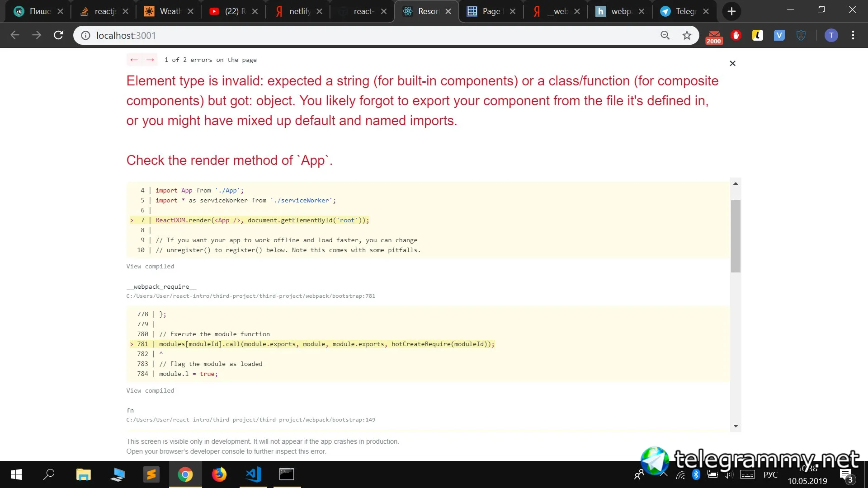Open Visual Studio Code from the taskbar
868x488 pixels.
pos(253,474)
